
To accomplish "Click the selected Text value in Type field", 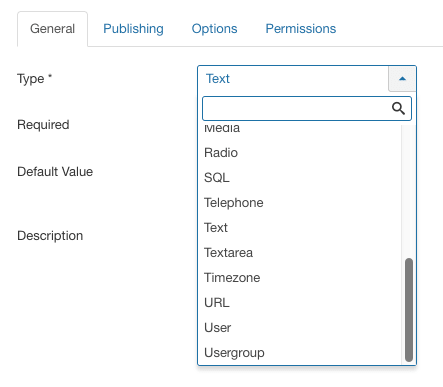I will 218,79.
